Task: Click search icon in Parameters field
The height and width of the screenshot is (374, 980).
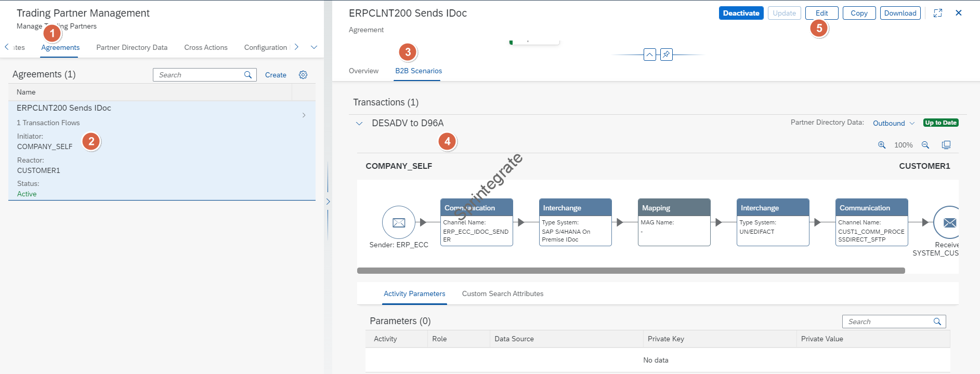Action: (x=937, y=322)
